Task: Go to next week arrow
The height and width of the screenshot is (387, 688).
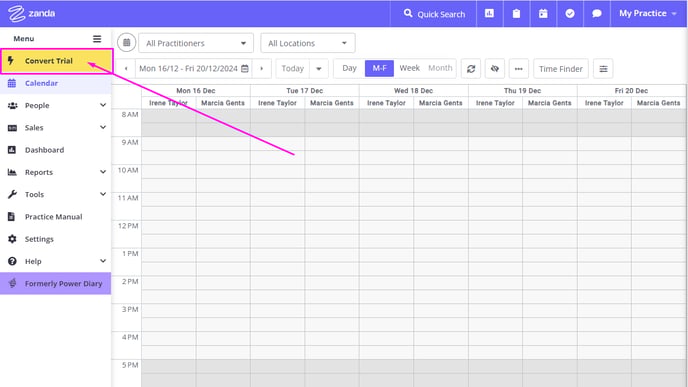Action: 262,68
